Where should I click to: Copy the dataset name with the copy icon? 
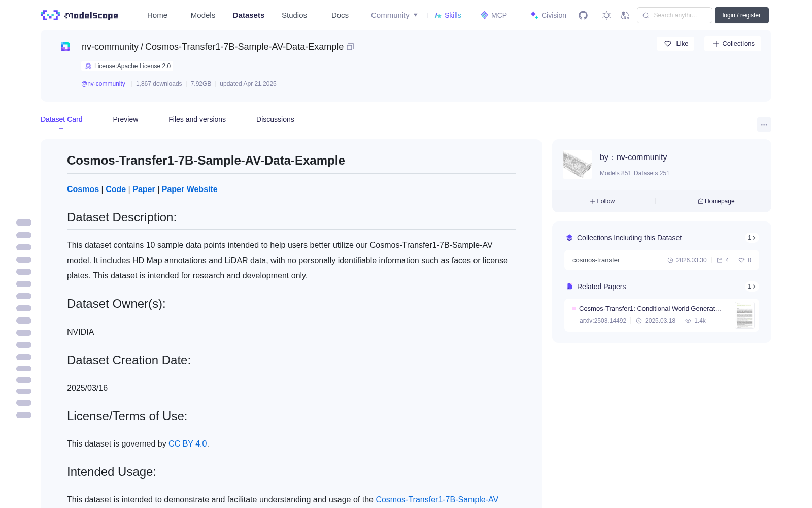(350, 47)
